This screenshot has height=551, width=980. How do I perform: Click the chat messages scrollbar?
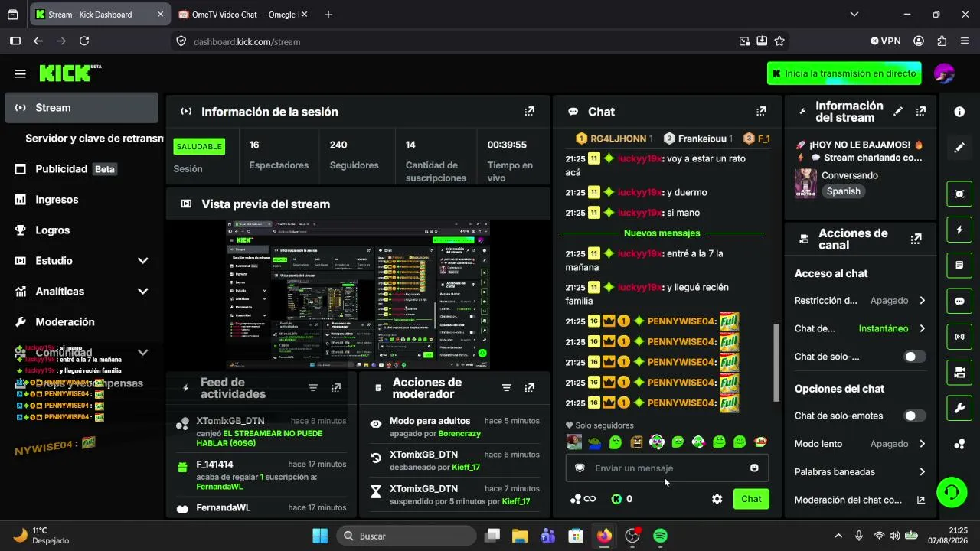pos(776,361)
